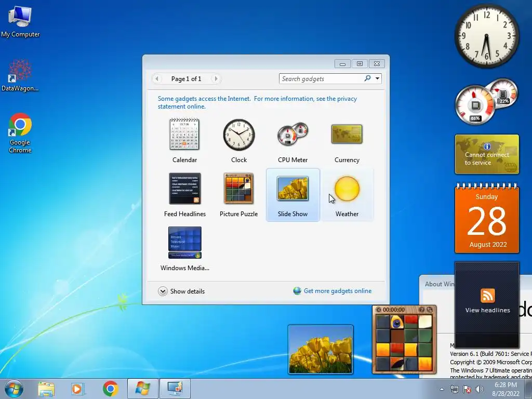
Task: Click the search magnifier icon in gadgets gallery
Action: click(x=367, y=78)
